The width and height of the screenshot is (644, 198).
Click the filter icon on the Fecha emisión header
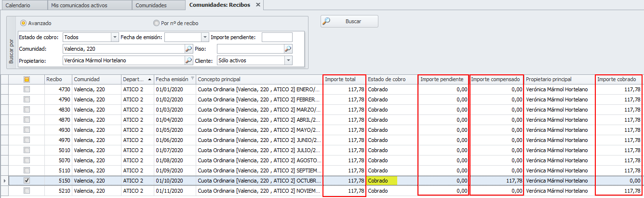(x=192, y=78)
